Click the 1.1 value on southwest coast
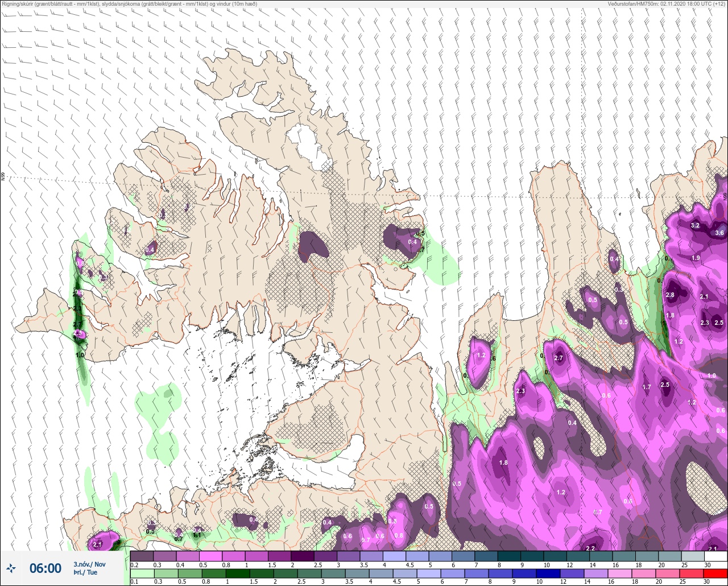728x586 pixels. coord(197,535)
